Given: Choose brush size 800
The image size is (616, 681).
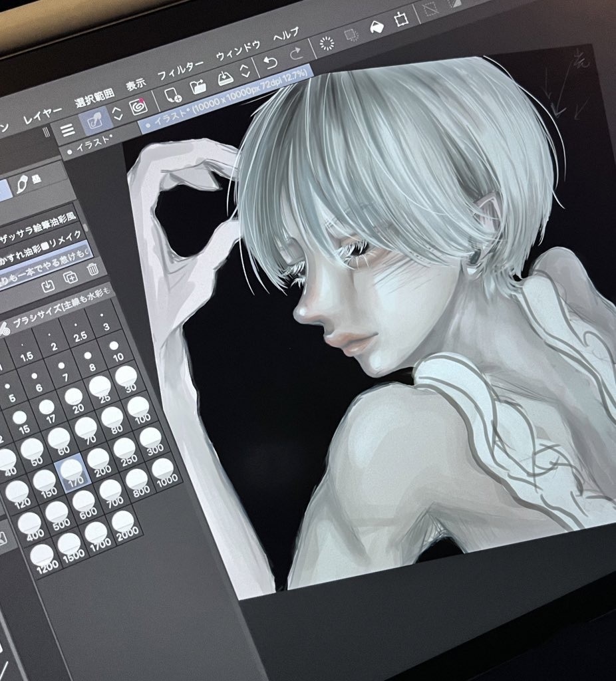Looking at the screenshot, I should (138, 483).
